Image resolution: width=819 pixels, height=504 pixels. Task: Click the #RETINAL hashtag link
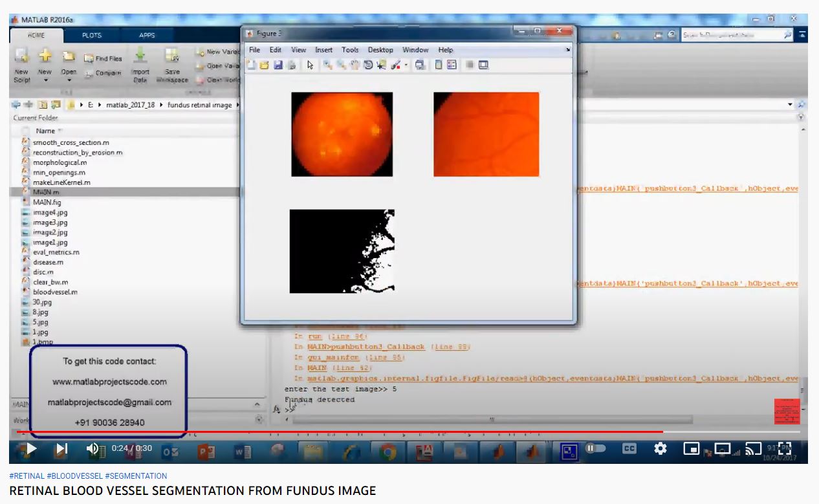pos(27,476)
